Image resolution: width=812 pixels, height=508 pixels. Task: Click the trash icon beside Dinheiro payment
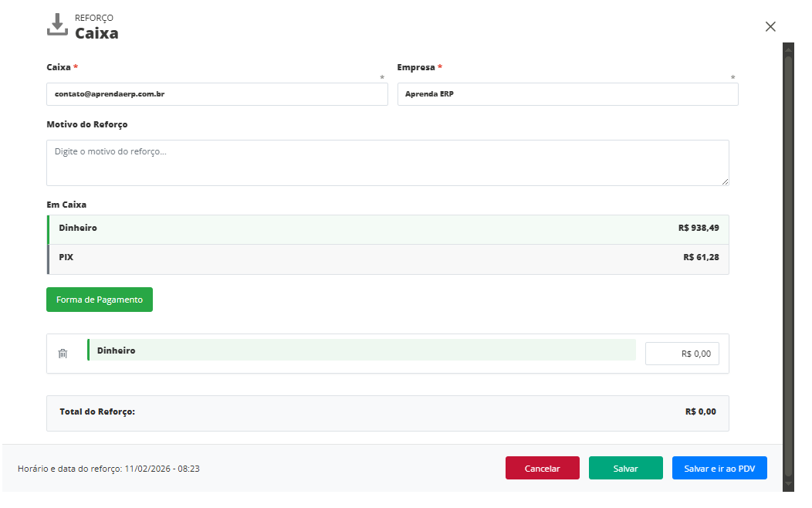click(x=63, y=354)
